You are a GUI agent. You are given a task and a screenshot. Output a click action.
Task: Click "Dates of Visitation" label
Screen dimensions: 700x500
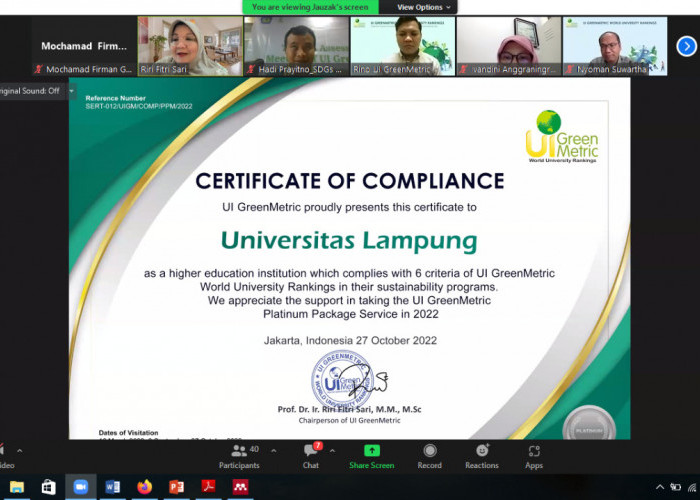(129, 433)
